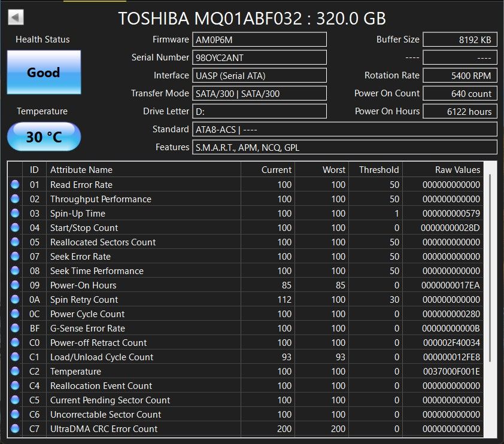
Task: Click the status orb for G-Sense Error Rate
Action: click(x=15, y=328)
